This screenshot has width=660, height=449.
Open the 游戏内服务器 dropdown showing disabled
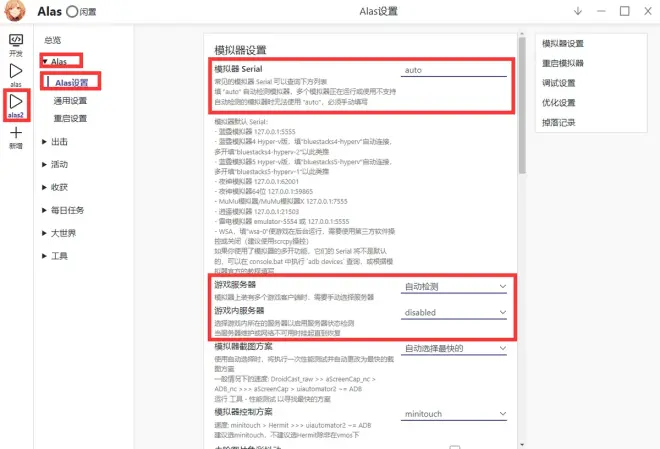[453, 313]
